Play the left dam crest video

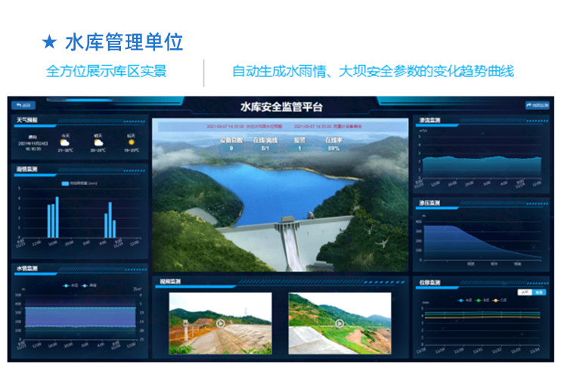(220, 323)
